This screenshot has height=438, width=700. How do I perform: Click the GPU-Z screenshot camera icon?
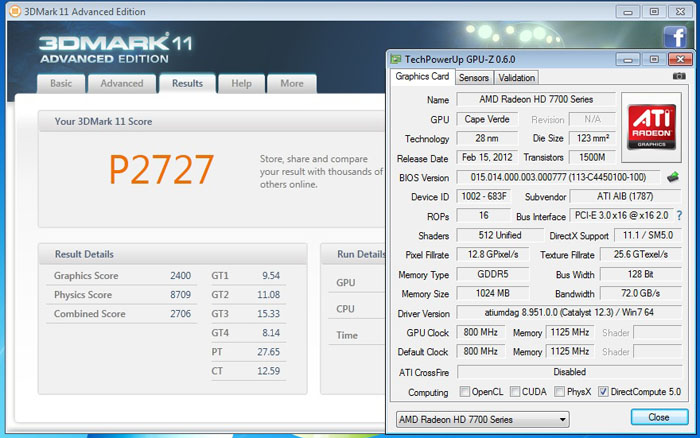[x=679, y=76]
